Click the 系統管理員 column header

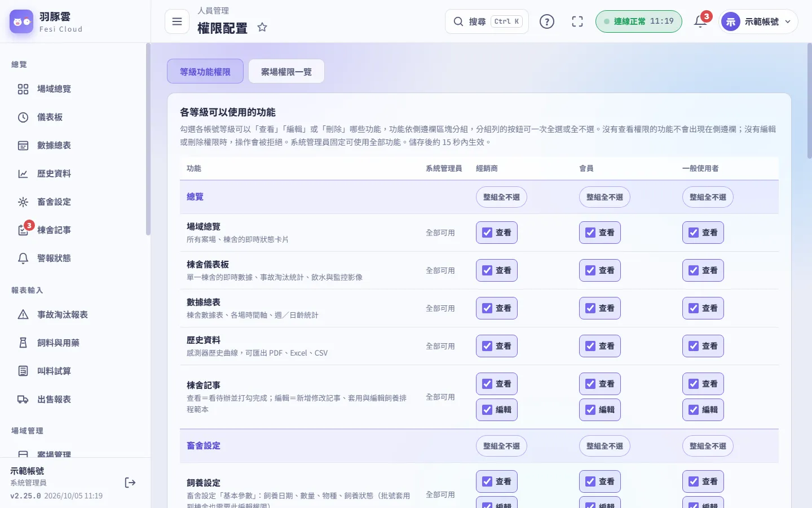click(x=444, y=168)
